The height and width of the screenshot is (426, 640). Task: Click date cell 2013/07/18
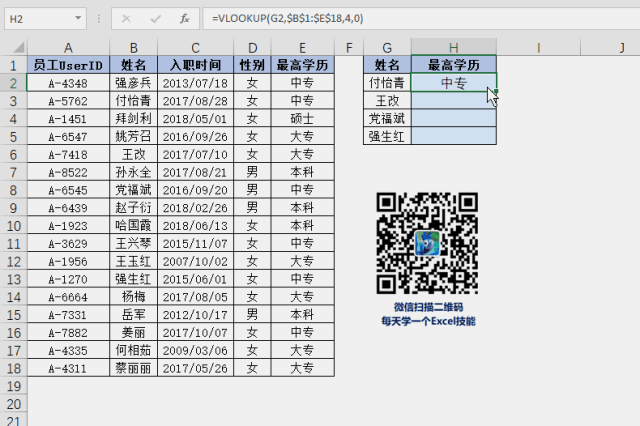[195, 83]
